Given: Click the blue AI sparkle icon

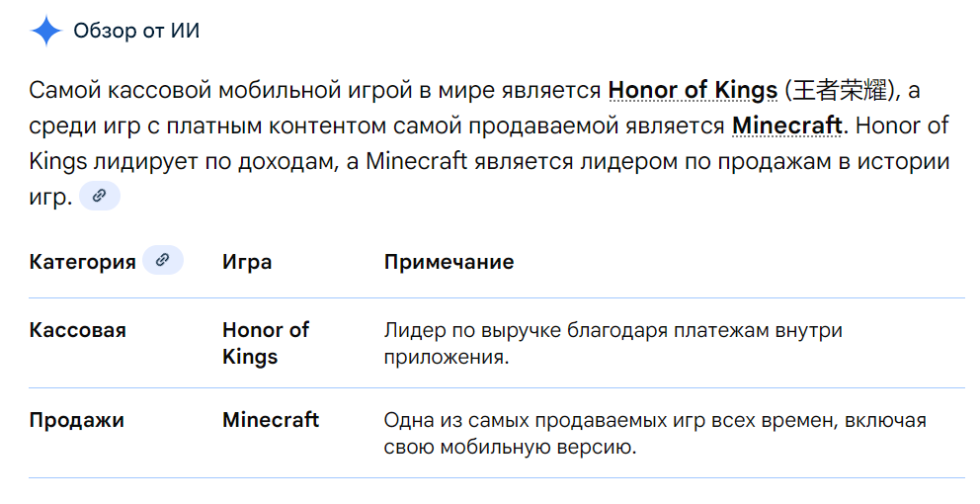Looking at the screenshot, I should [45, 31].
